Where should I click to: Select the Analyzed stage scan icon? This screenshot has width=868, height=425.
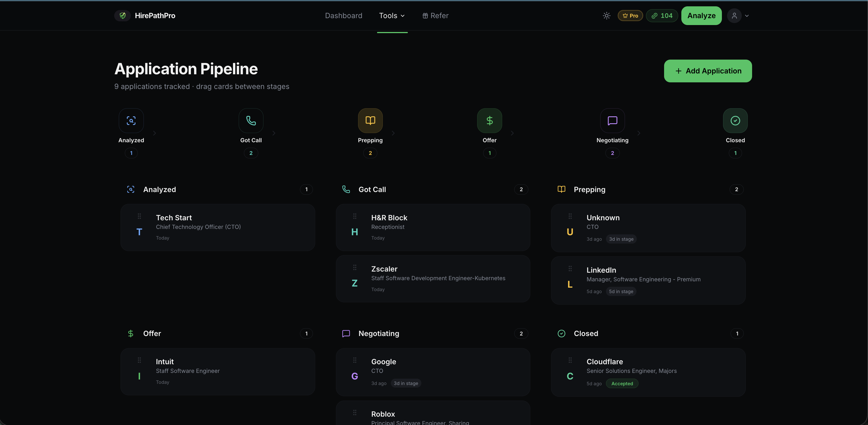[131, 120]
